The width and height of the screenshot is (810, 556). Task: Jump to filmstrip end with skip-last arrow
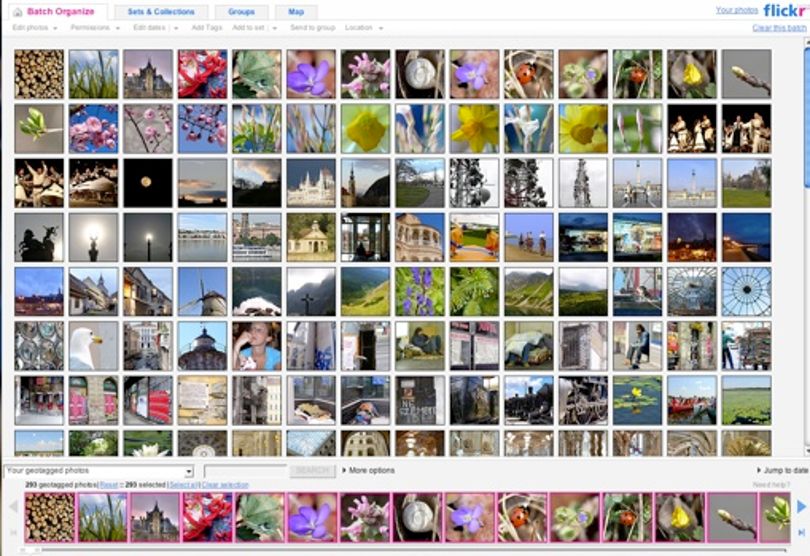pos(801,532)
